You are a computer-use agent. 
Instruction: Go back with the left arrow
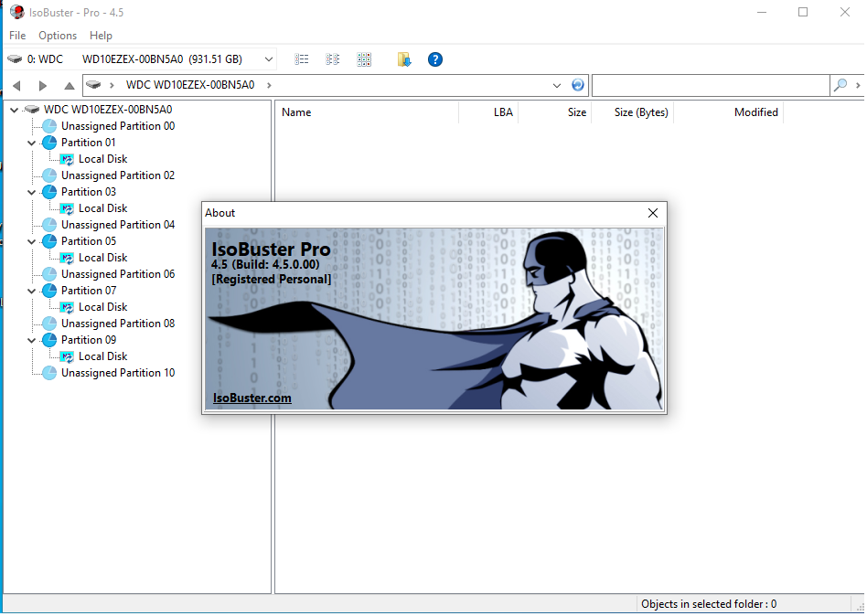click(16, 85)
